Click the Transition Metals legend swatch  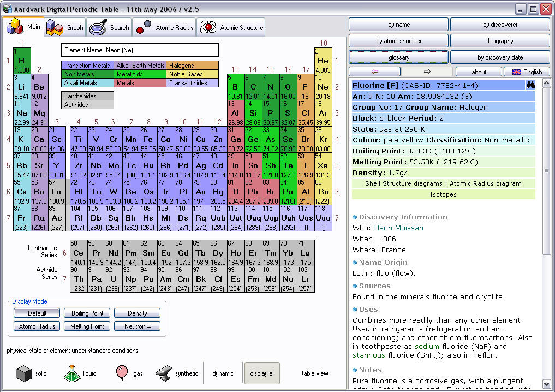87,65
